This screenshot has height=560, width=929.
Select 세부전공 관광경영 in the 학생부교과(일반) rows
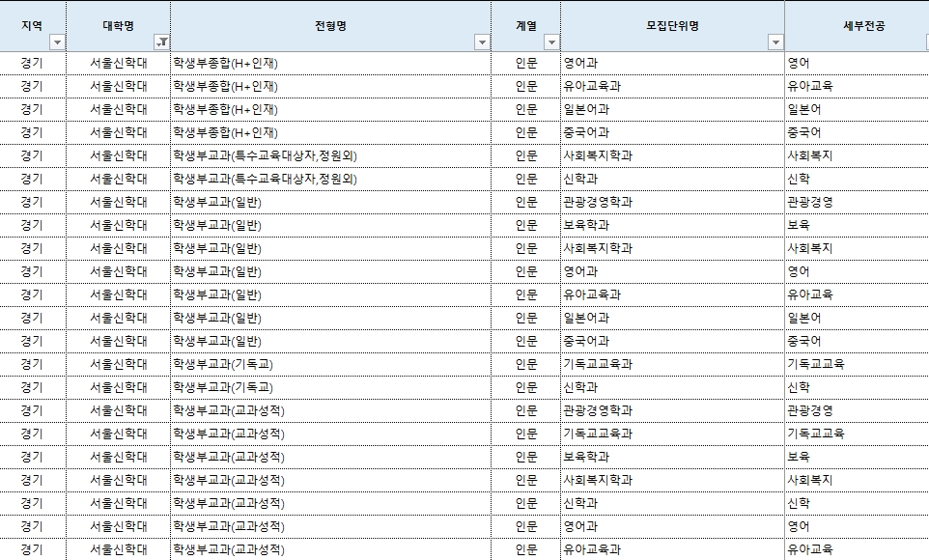click(x=810, y=202)
